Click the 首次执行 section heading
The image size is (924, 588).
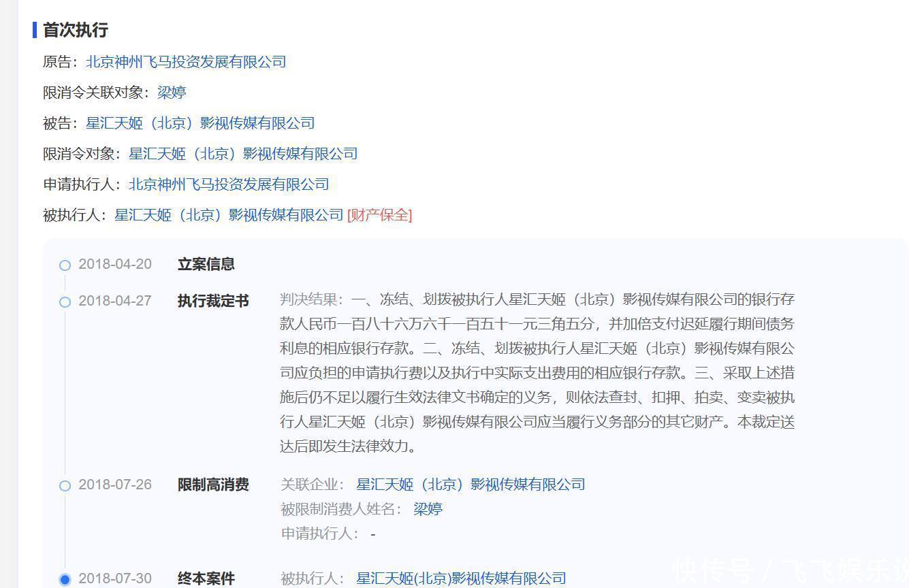tap(75, 30)
